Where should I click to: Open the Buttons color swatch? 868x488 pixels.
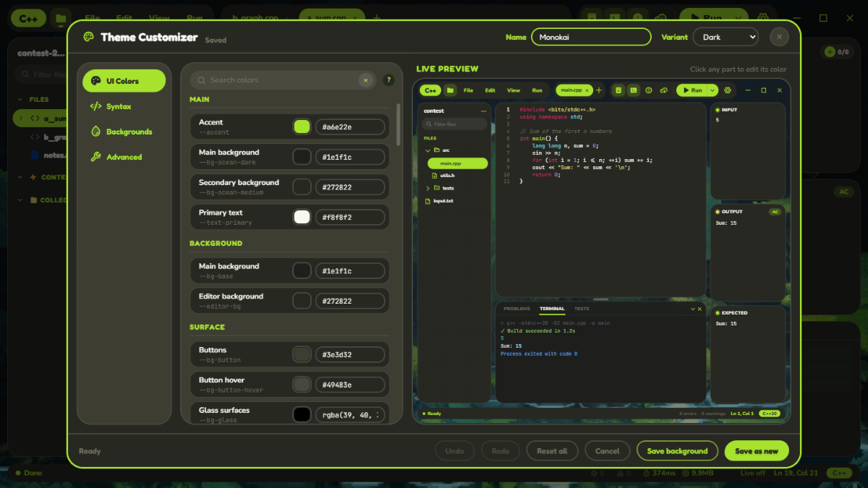[302, 354]
